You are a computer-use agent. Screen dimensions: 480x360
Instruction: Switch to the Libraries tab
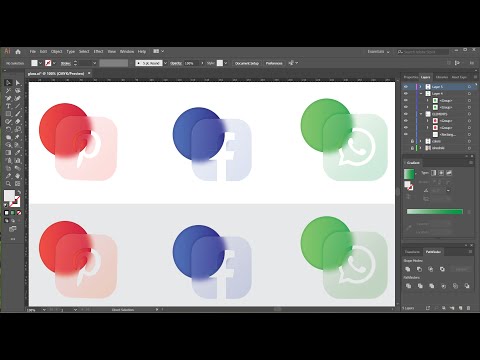tap(442, 77)
